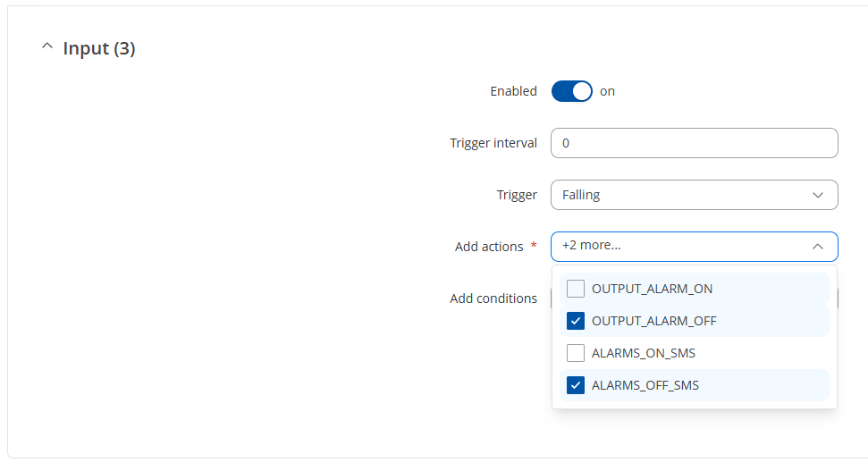Screen dimensions: 868x471
Task: Click the Trigger dropdown down-chevron icon
Action: point(817,195)
